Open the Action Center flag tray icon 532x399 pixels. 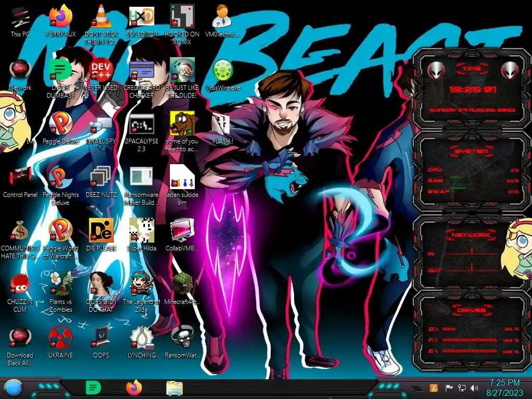(x=449, y=388)
